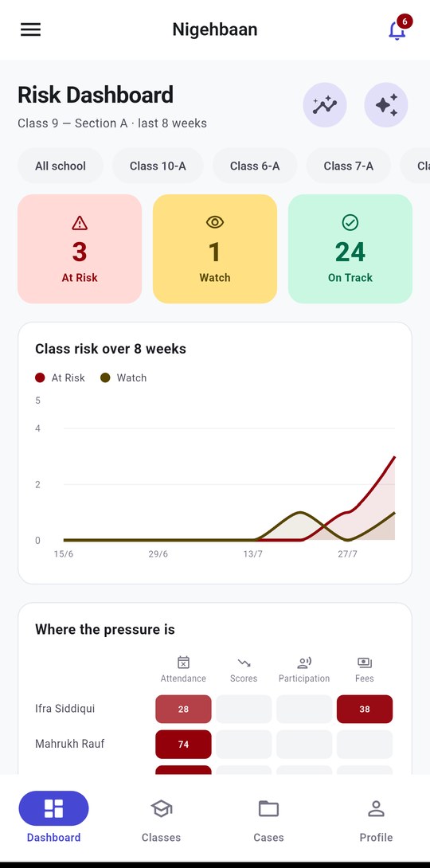Select the Class 6-A filter chip
The height and width of the screenshot is (868, 430).
click(255, 166)
